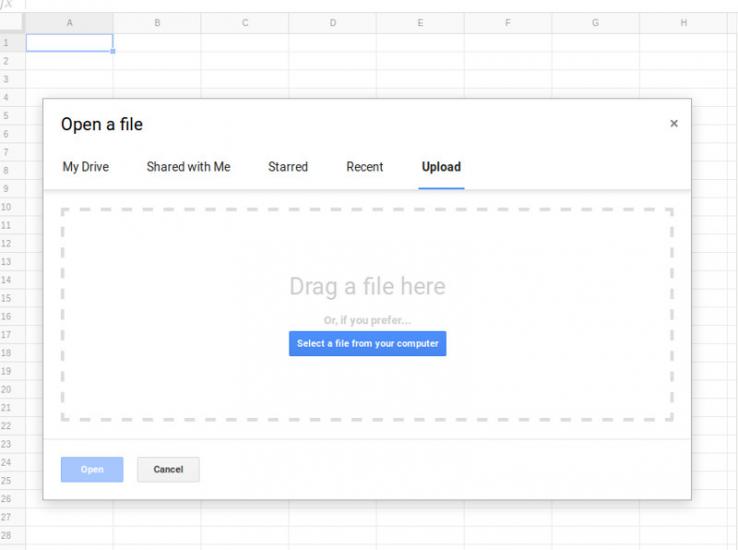Select row 2 header
Screen dimensions: 738x550
[x=12, y=61]
